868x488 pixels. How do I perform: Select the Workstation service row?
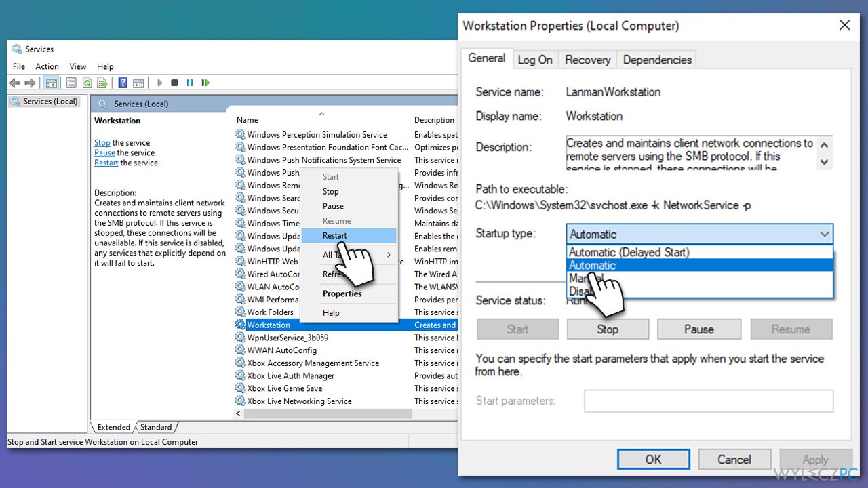tap(346, 325)
